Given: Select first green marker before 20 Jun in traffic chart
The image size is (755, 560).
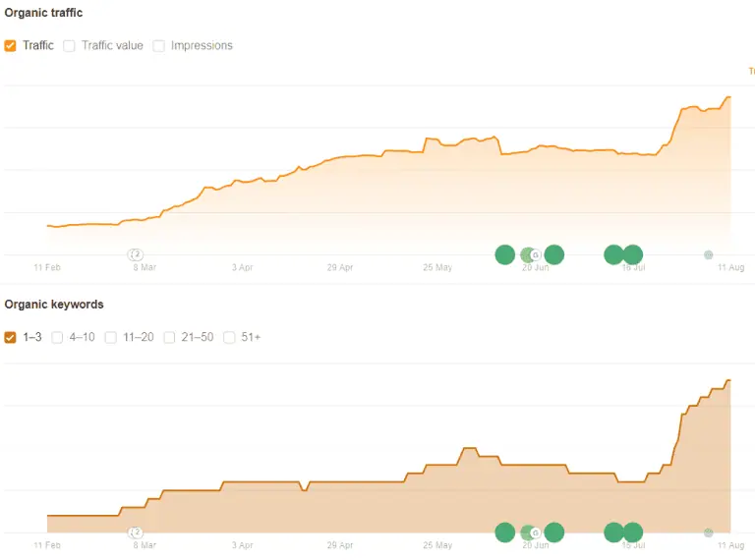Looking at the screenshot, I should pyautogui.click(x=505, y=254).
